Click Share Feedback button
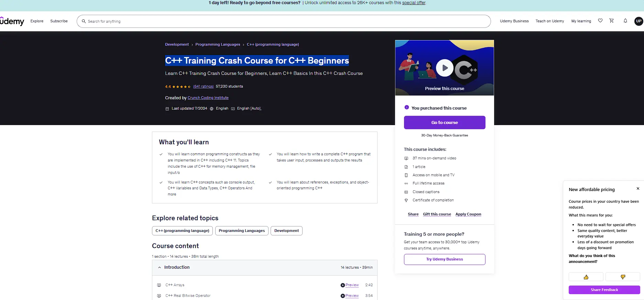Screen dimensions: 644x300 604,290
